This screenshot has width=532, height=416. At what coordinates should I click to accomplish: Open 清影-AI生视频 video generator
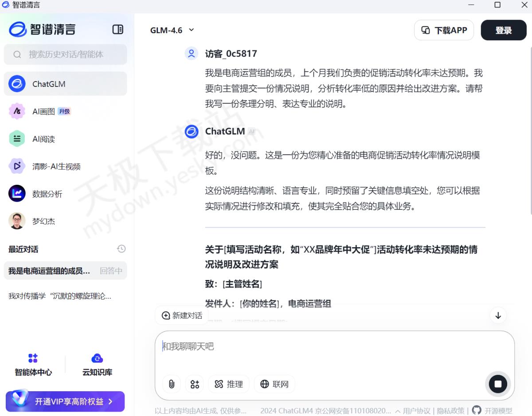tap(56, 167)
